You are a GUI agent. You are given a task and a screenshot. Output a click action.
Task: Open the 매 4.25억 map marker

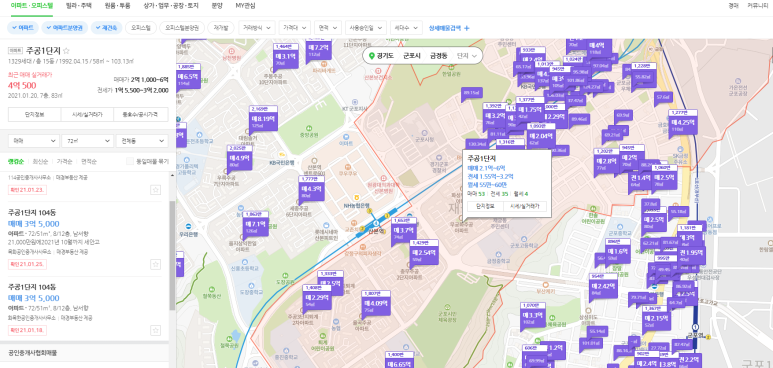click(x=683, y=124)
